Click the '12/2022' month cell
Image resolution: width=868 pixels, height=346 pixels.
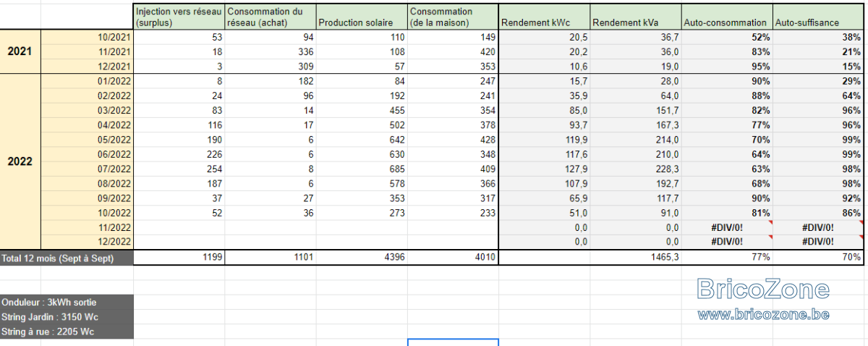click(88, 242)
